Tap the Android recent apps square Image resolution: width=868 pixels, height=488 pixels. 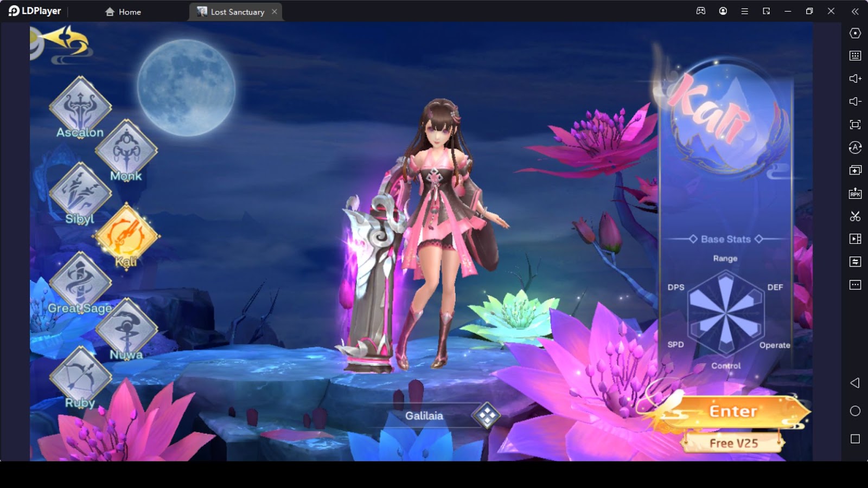coord(856,439)
